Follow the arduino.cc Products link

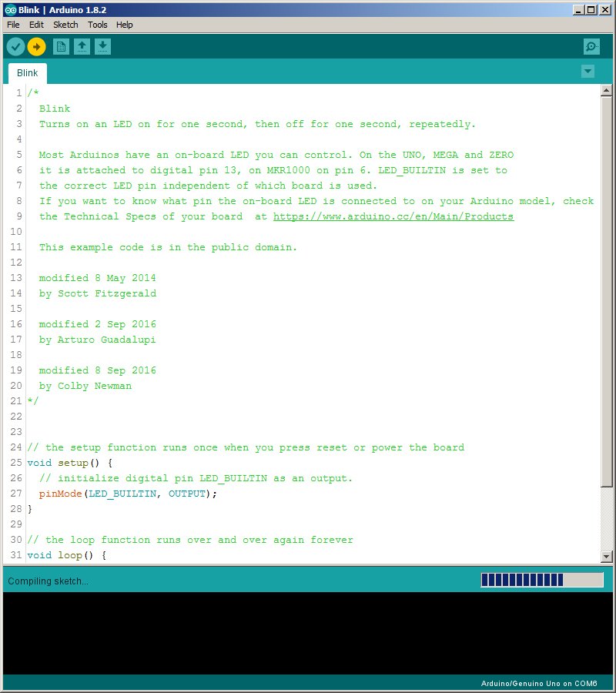click(393, 216)
